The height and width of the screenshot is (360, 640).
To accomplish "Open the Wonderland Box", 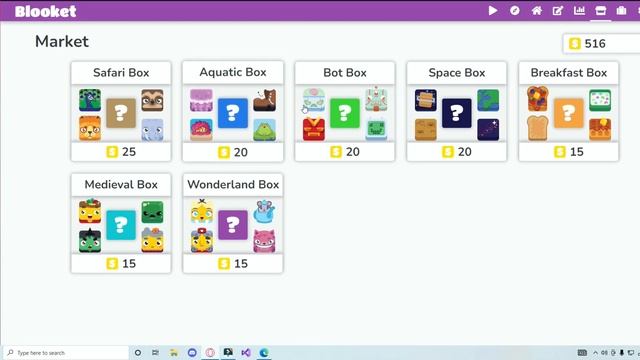I will click(233, 223).
